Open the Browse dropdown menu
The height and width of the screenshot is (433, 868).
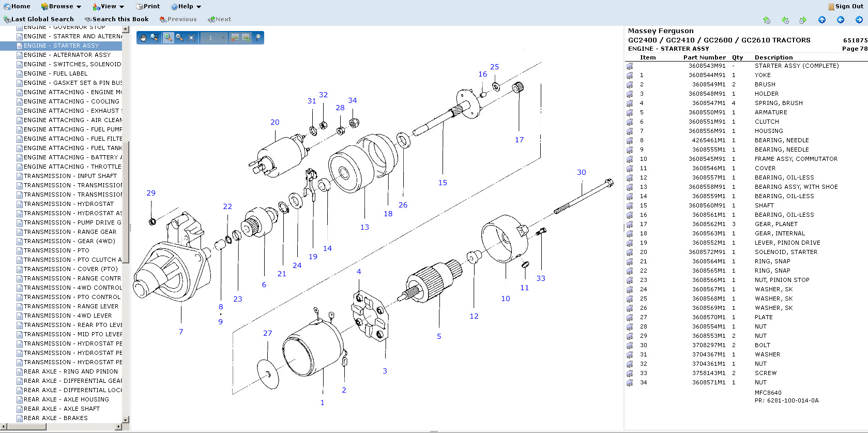[61, 6]
